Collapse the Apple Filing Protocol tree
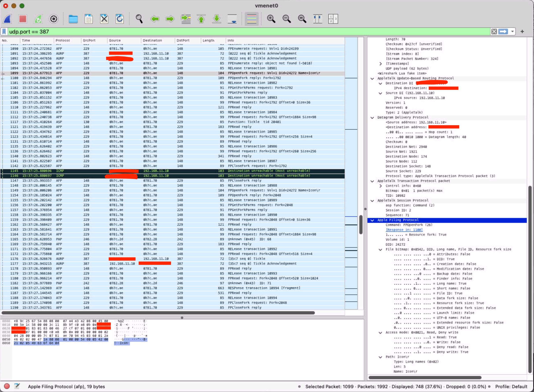534x392 pixels. coord(372,220)
